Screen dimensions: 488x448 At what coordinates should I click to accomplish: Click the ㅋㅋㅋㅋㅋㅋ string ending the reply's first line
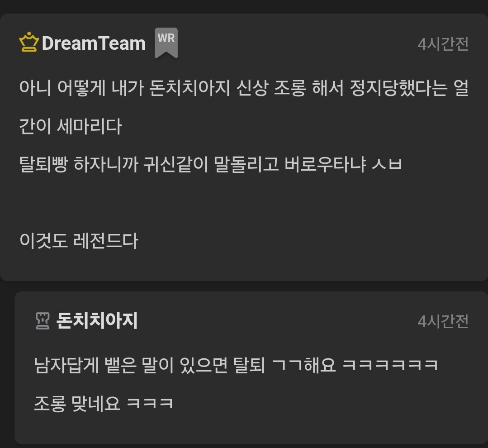click(x=390, y=365)
